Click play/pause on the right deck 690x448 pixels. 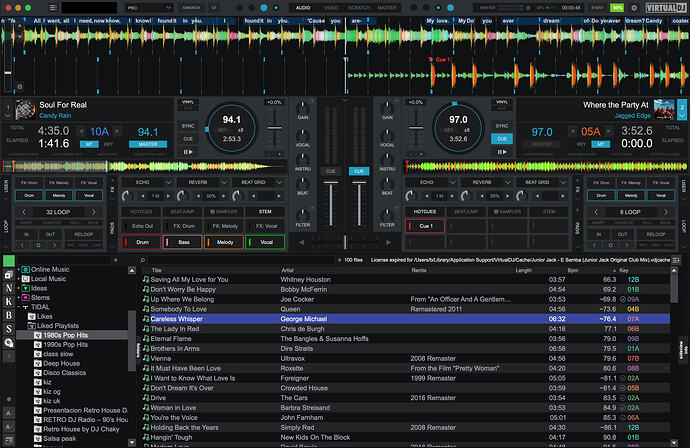point(502,152)
